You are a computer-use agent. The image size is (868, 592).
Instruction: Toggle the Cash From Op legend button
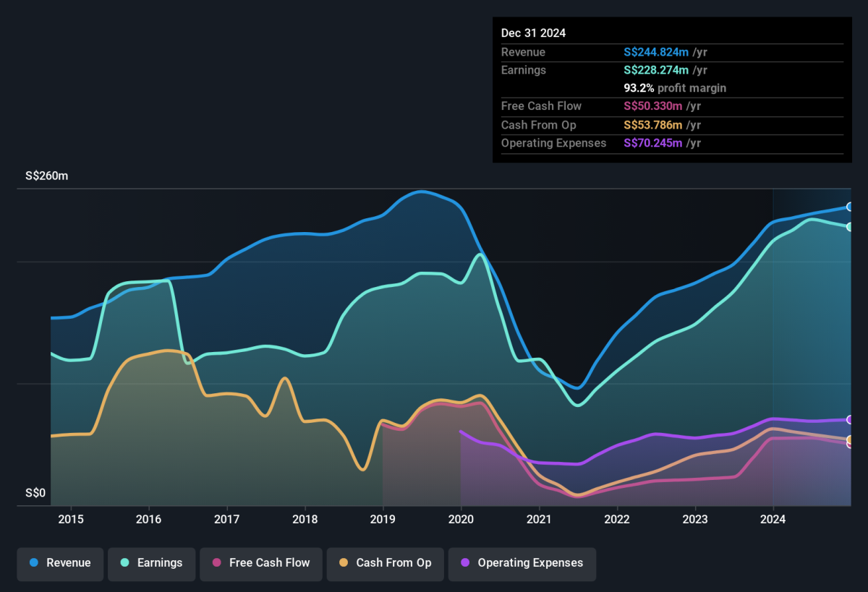coord(385,563)
